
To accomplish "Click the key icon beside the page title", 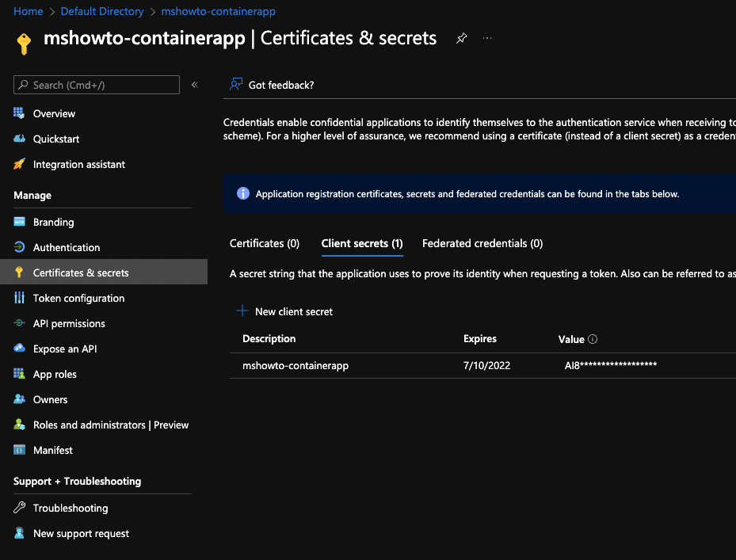I will tap(24, 44).
